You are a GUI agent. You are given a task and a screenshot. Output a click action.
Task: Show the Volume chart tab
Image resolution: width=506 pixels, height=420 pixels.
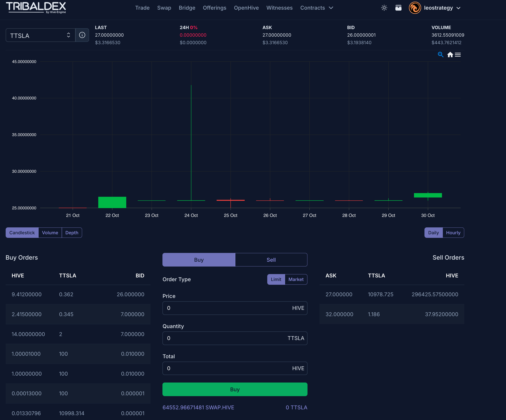pos(50,232)
